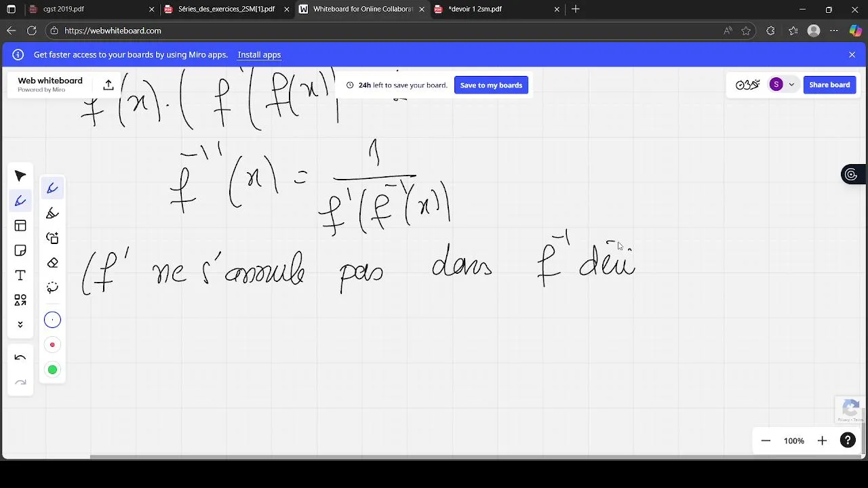Open the help question mark

pyautogui.click(x=848, y=441)
